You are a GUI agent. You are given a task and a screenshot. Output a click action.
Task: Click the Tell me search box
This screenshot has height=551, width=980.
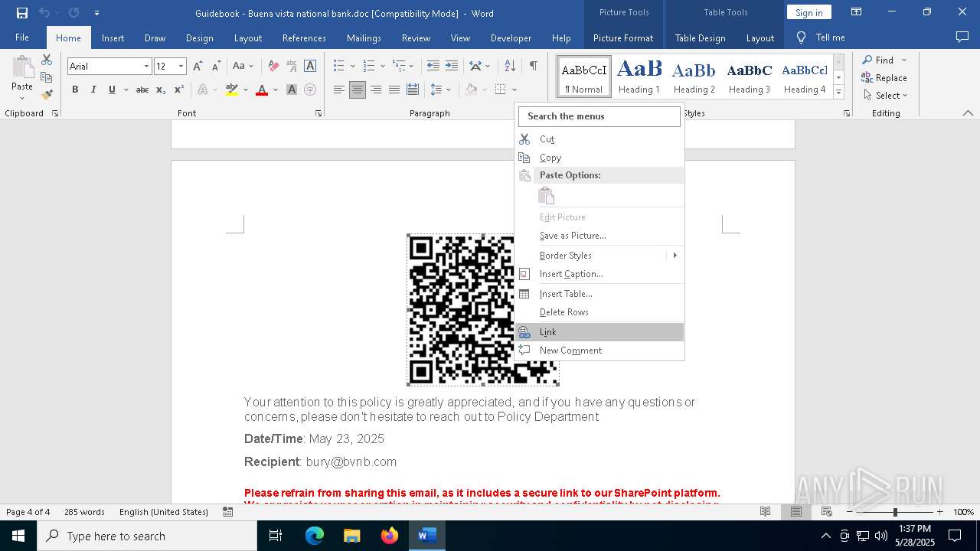point(821,37)
